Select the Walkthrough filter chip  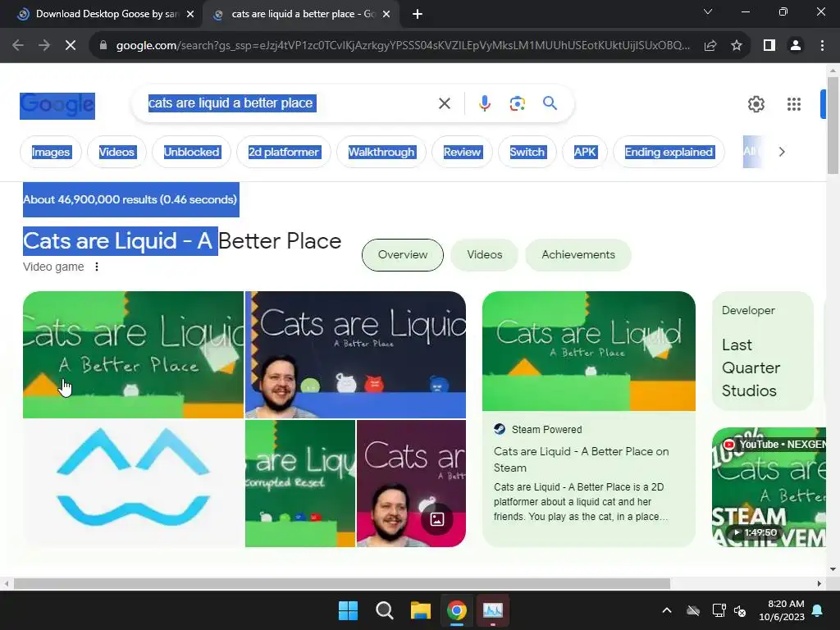click(381, 152)
